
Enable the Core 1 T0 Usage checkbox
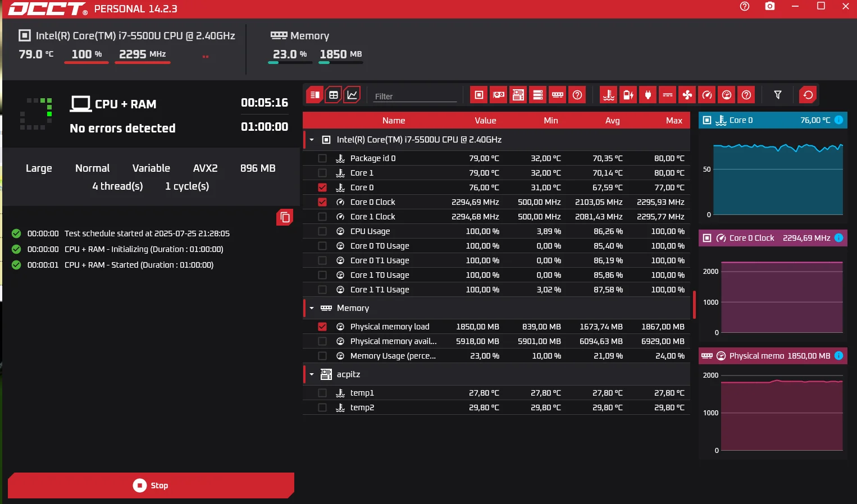(x=322, y=275)
